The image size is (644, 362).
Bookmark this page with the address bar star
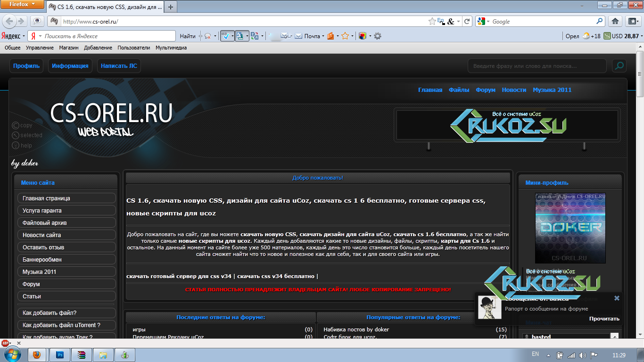pyautogui.click(x=432, y=21)
